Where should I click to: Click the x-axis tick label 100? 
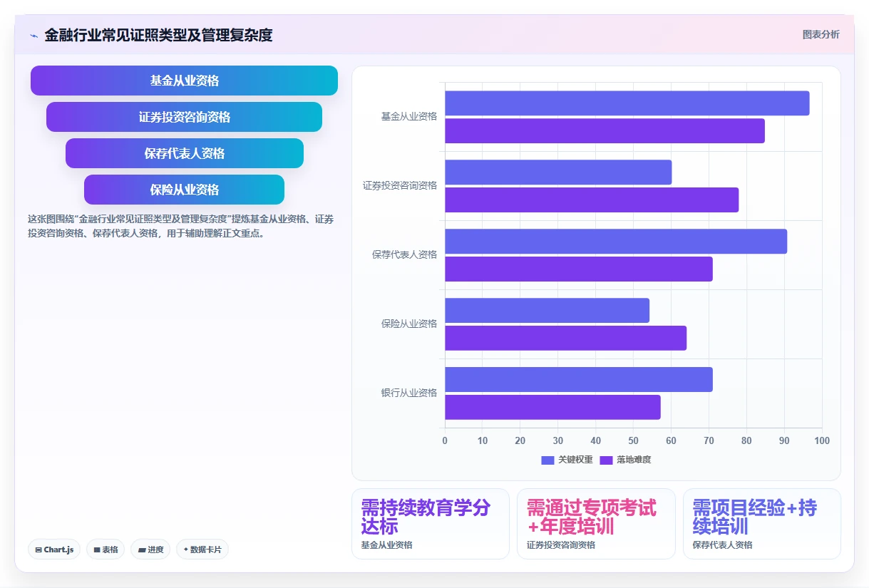822,440
